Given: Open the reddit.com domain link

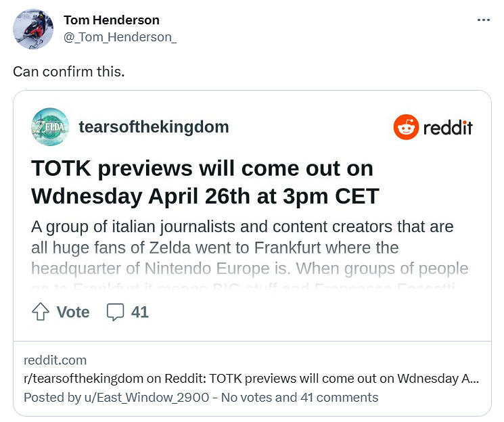Looking at the screenshot, I should [x=55, y=360].
